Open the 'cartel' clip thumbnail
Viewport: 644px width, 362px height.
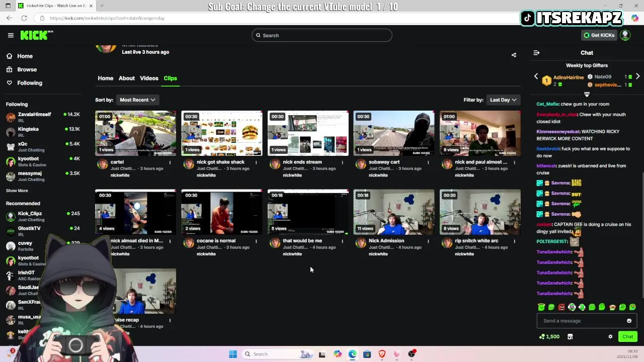pyautogui.click(x=135, y=133)
